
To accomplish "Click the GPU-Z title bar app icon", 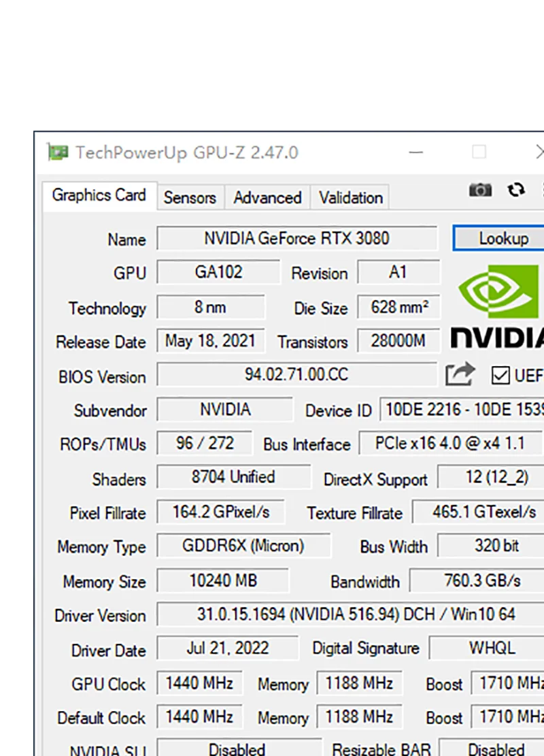I will point(57,152).
